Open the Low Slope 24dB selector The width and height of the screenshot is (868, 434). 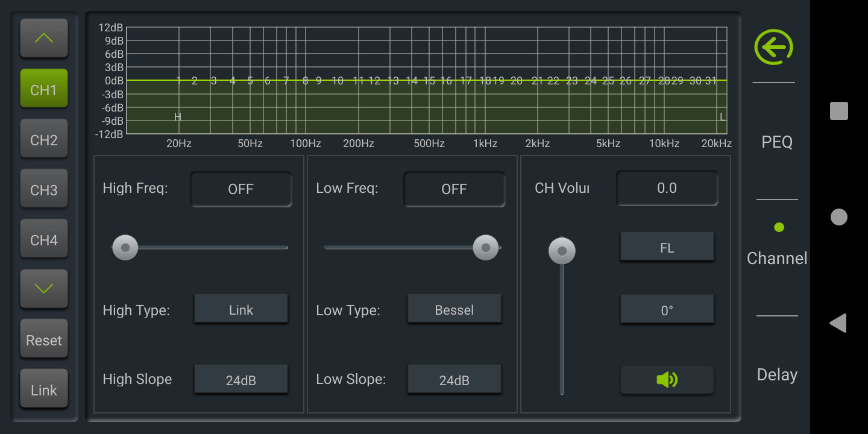coord(454,380)
